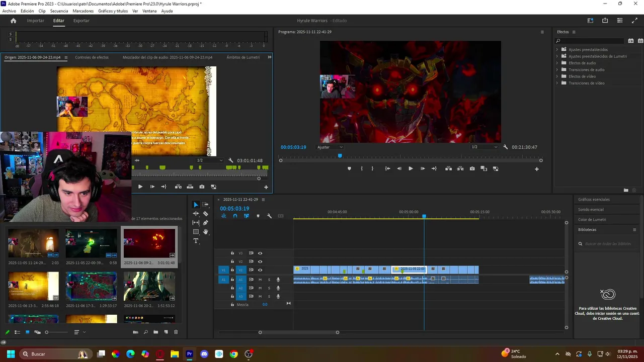This screenshot has height=362, width=644.
Task: Pick the Razor tool
Action: pyautogui.click(x=205, y=214)
